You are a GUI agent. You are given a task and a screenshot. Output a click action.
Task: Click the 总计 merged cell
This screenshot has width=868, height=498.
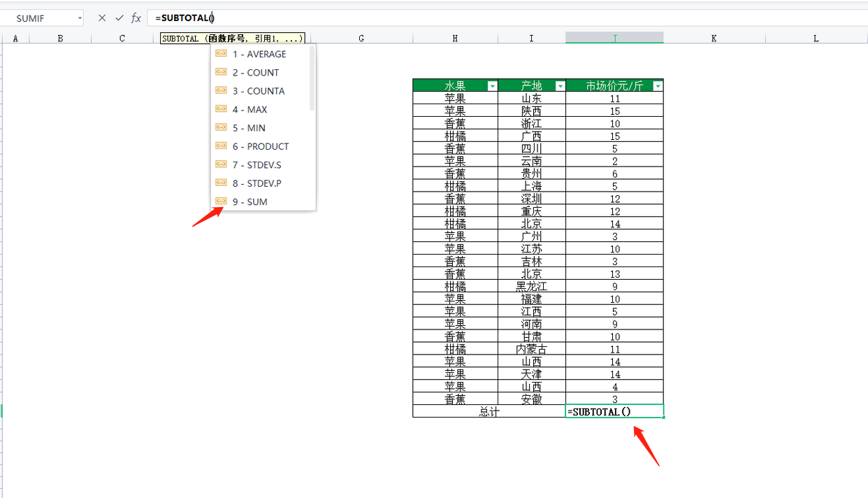pos(489,412)
